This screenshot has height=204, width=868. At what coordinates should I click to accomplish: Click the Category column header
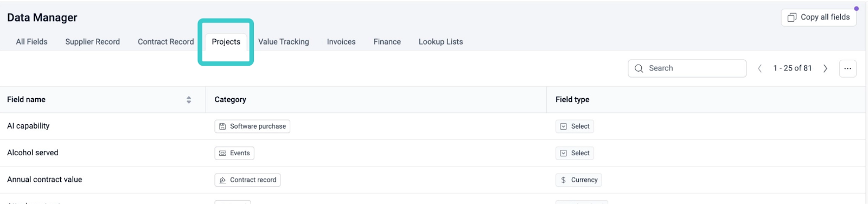[230, 100]
